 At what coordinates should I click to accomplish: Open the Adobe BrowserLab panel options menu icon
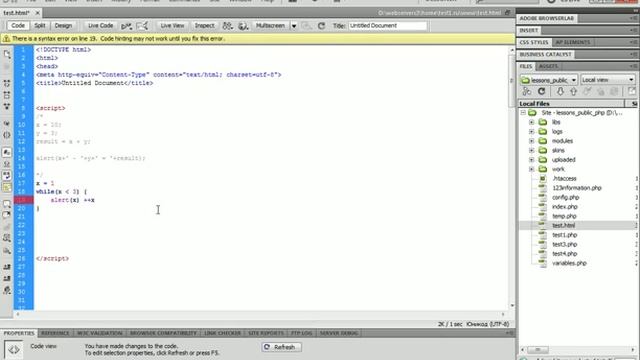point(634,18)
